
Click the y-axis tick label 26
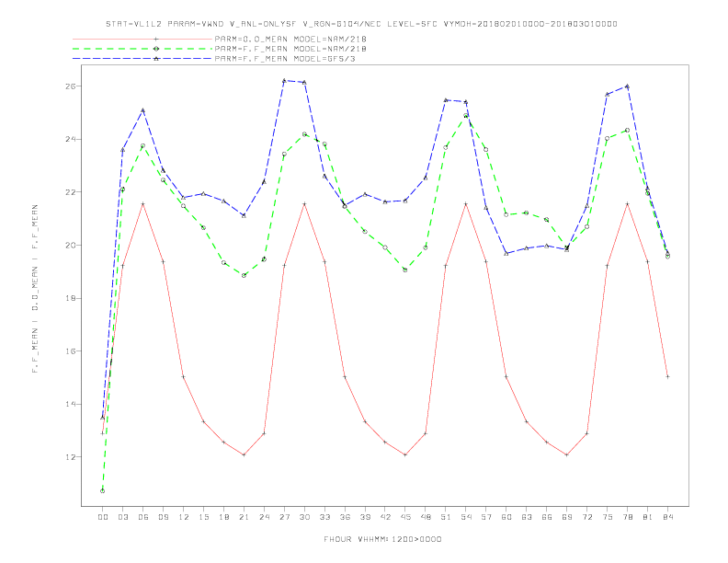click(x=70, y=86)
